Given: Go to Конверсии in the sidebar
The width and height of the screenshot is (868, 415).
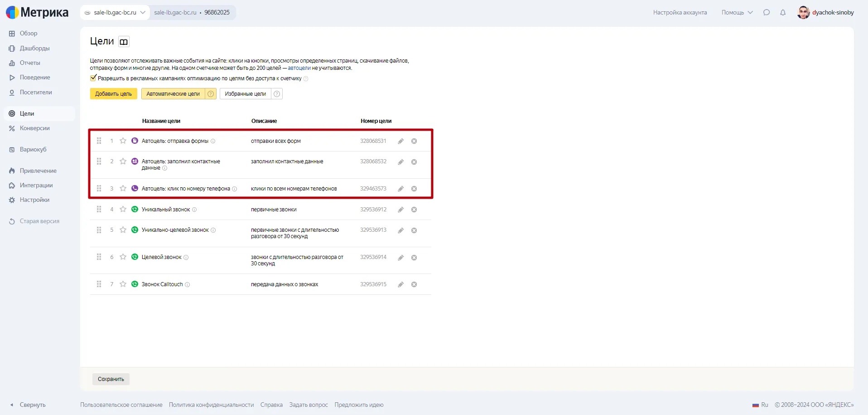Looking at the screenshot, I should 34,128.
